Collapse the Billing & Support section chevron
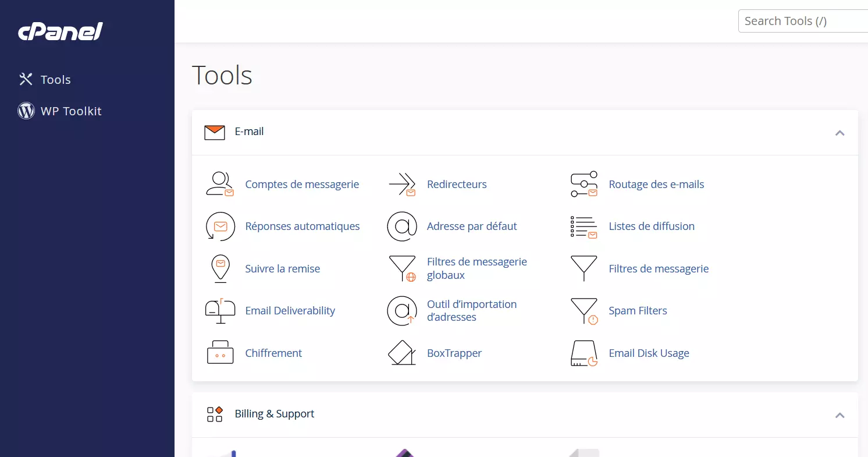 coord(839,415)
